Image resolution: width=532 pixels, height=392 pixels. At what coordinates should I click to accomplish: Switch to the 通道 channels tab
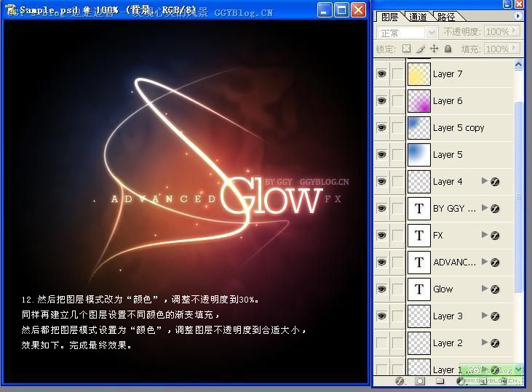418,17
